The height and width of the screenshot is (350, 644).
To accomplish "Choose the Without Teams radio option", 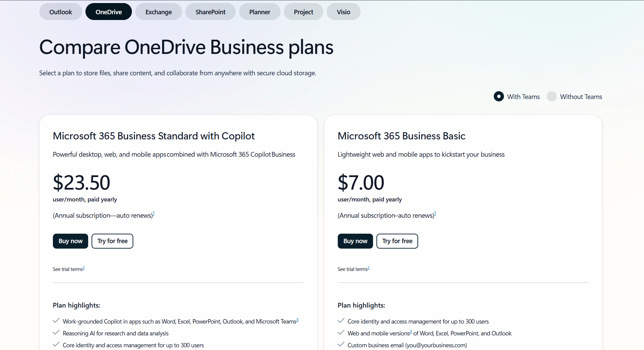I will [551, 96].
